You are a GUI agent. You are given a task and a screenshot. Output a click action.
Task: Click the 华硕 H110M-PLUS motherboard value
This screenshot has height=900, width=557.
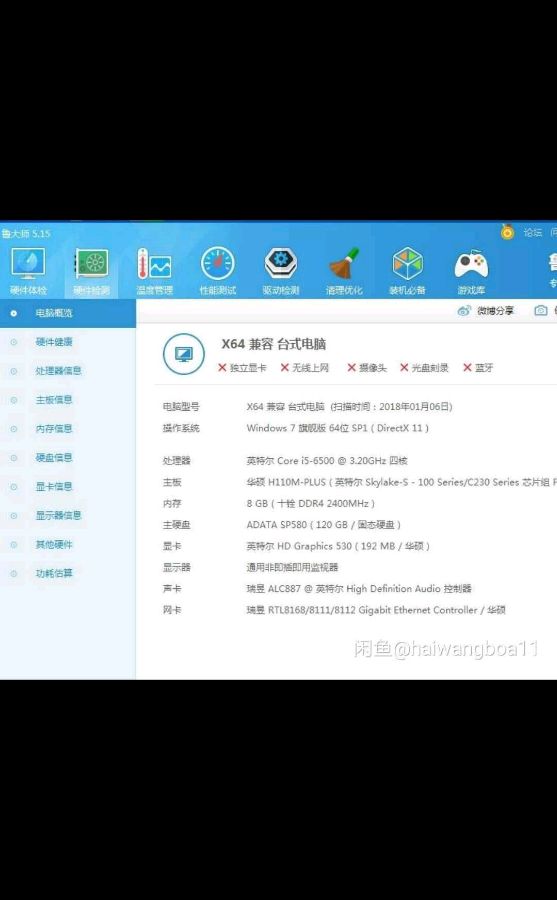tap(401, 482)
